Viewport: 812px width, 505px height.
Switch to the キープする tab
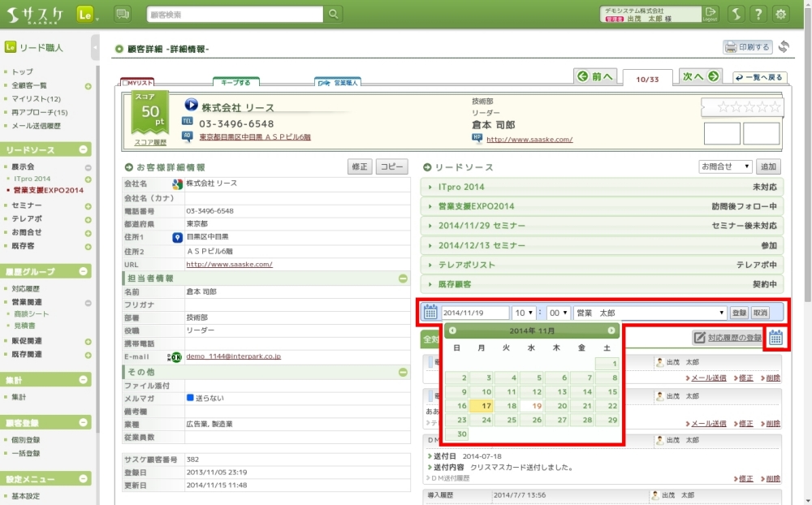[236, 82]
